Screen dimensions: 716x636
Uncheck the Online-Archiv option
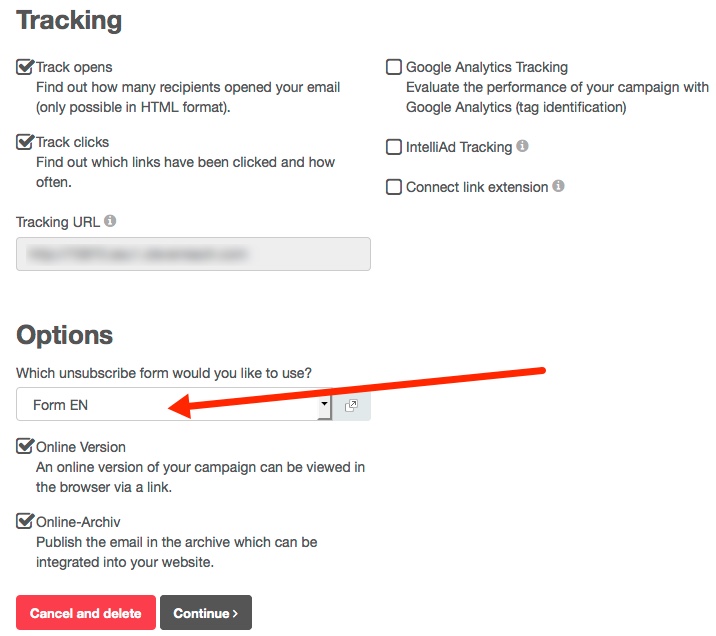coord(25,521)
